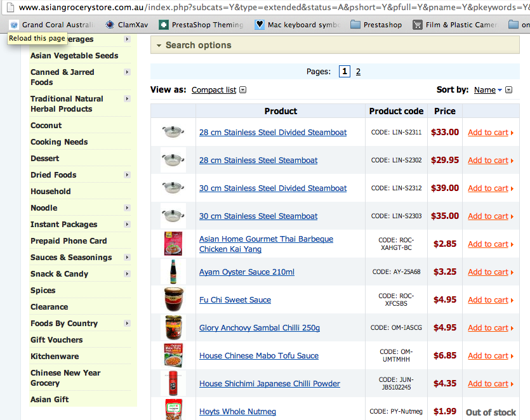Screen dimensions: 530x420
Task: Open the Grand Coral Australia bookmark
Action: [51, 25]
